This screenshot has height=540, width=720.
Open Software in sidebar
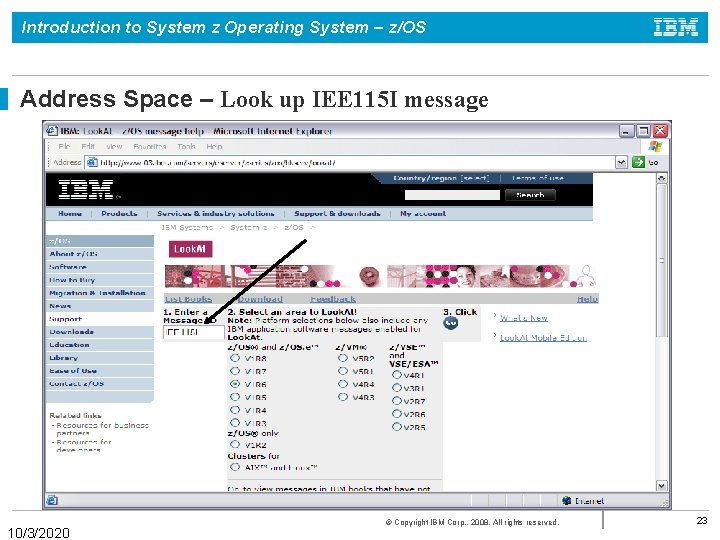[x=100, y=267]
